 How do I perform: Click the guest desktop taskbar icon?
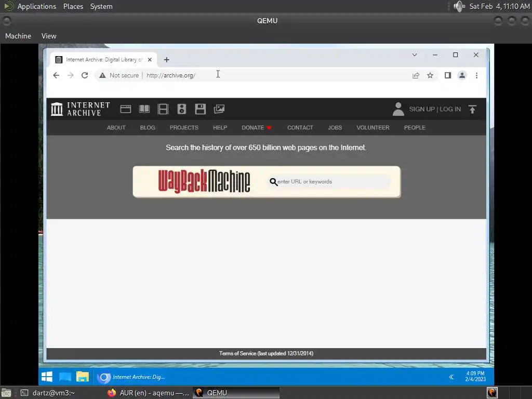pyautogui.click(x=65, y=377)
